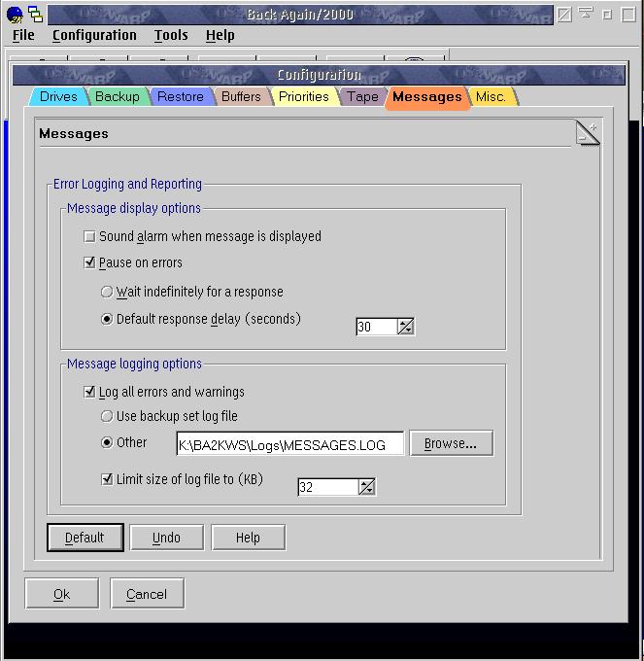Image resolution: width=644 pixels, height=661 pixels.
Task: Click the Configuration dialog title bar
Action: pos(319,75)
